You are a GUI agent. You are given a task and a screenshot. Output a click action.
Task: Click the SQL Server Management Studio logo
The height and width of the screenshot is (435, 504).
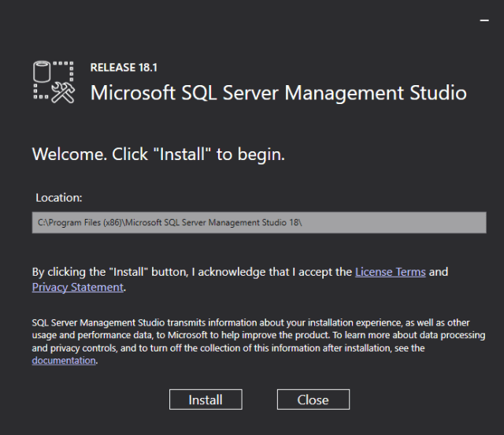(x=54, y=81)
